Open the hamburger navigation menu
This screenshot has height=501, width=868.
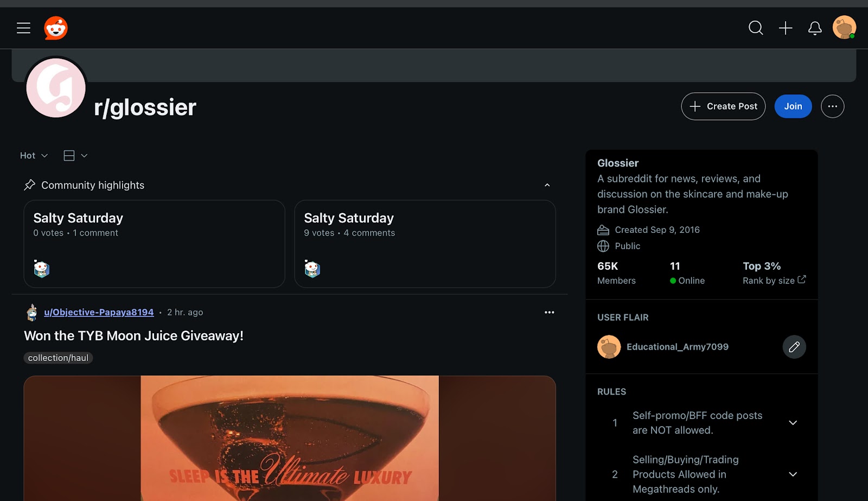point(23,28)
